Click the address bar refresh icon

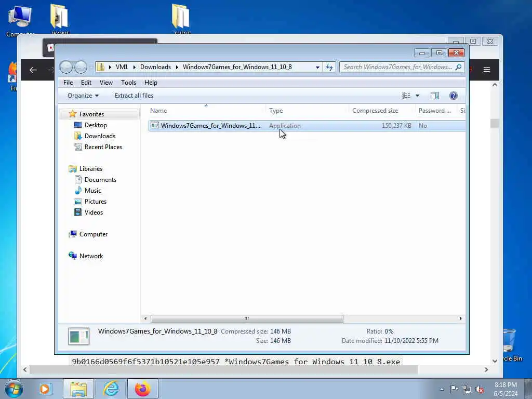click(329, 67)
